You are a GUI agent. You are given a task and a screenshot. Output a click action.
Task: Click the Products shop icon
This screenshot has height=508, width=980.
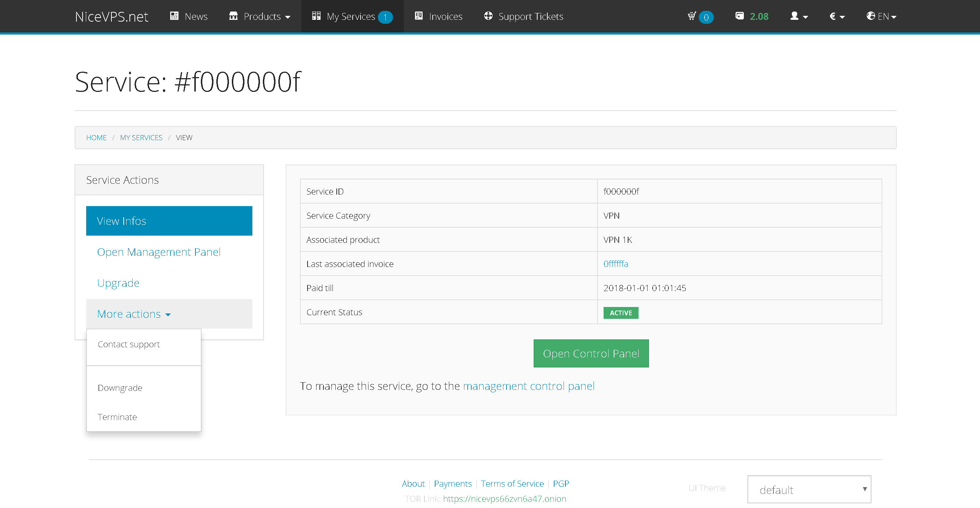point(233,16)
